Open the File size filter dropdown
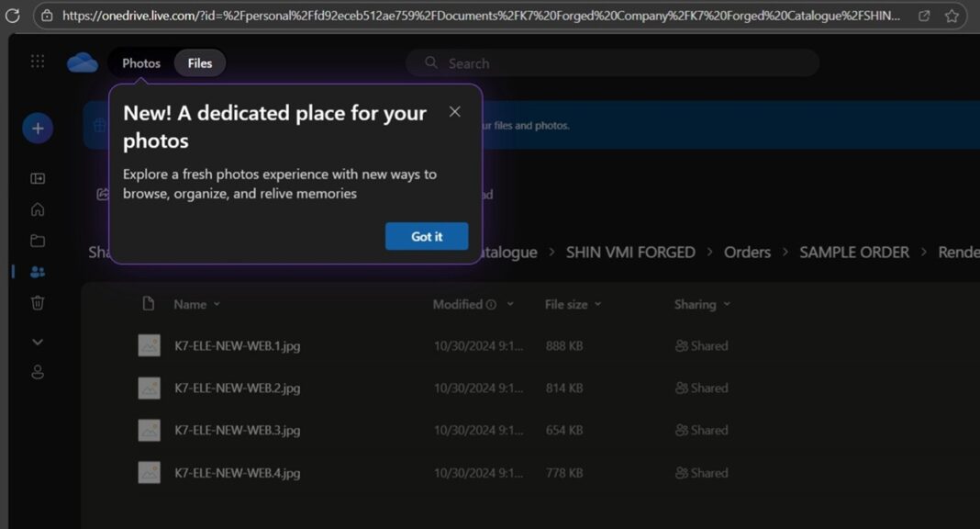 point(597,304)
